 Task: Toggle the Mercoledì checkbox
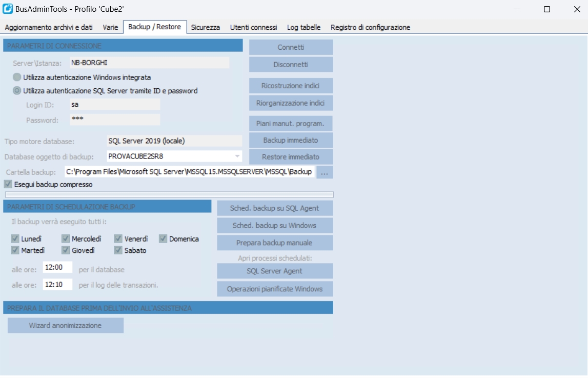tap(66, 238)
